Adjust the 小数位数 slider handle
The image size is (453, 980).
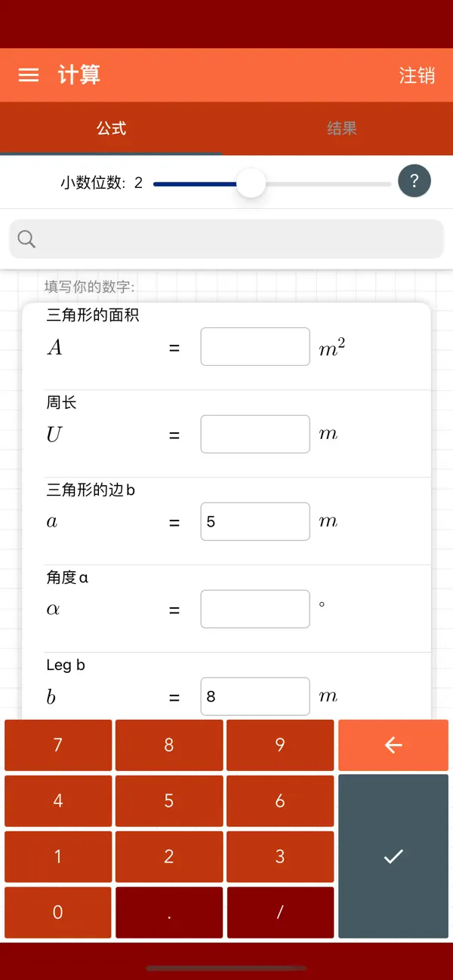click(251, 183)
